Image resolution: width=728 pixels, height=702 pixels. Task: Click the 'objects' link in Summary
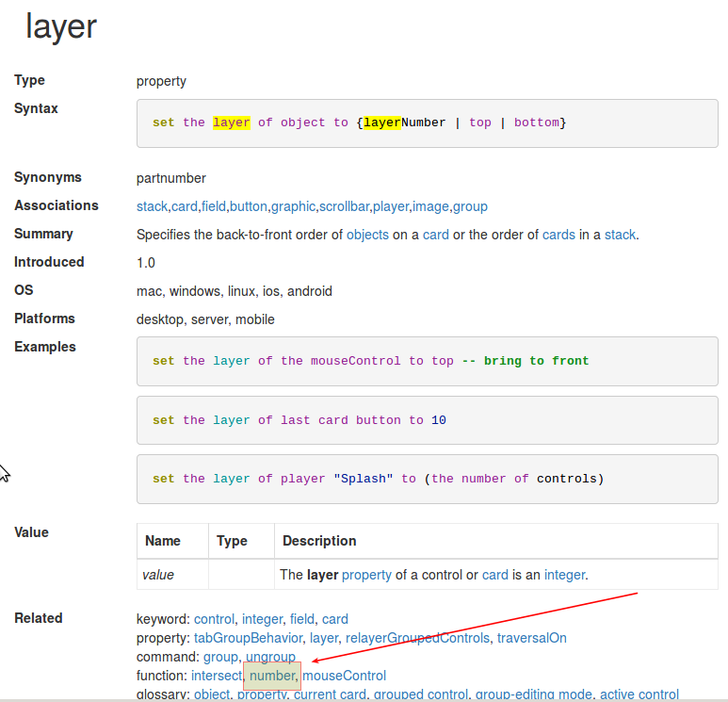367,235
